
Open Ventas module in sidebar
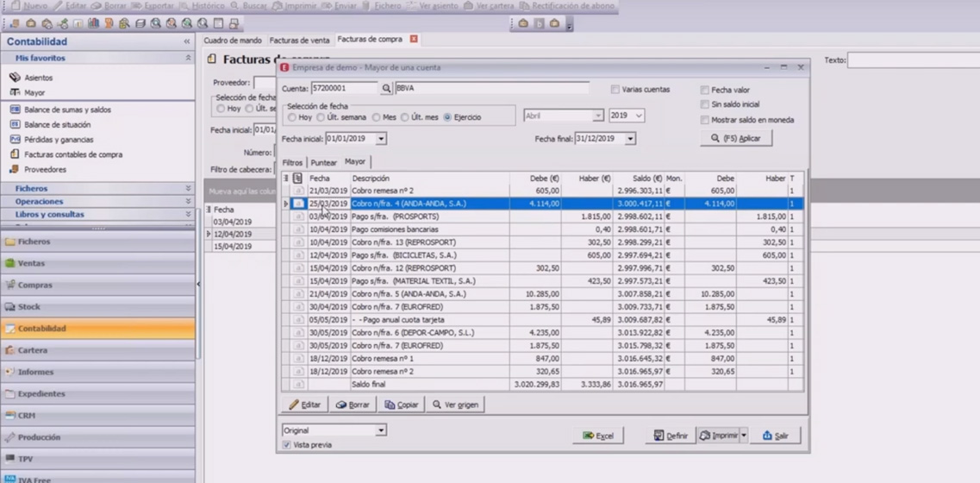click(x=31, y=264)
